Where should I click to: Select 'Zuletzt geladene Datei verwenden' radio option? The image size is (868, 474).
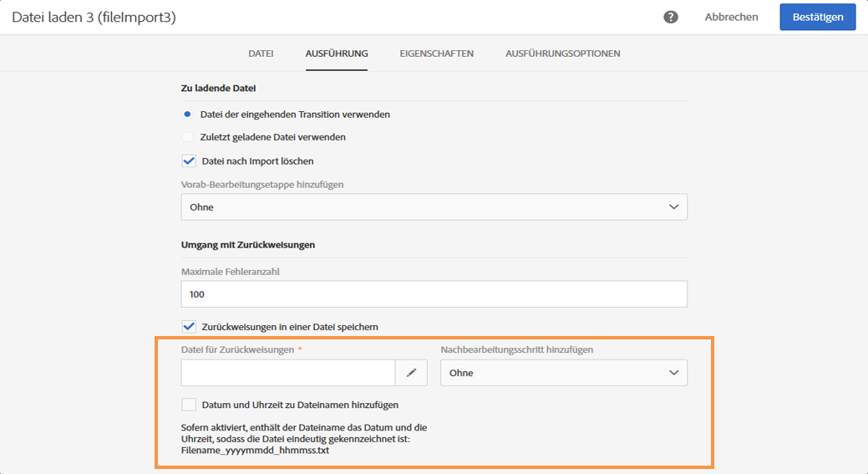point(188,136)
